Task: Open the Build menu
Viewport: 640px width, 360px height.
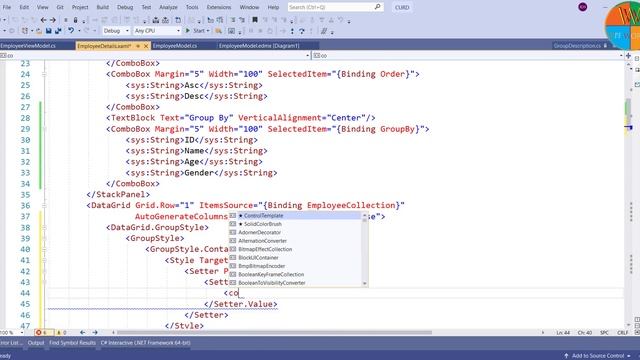Action: tap(102, 7)
